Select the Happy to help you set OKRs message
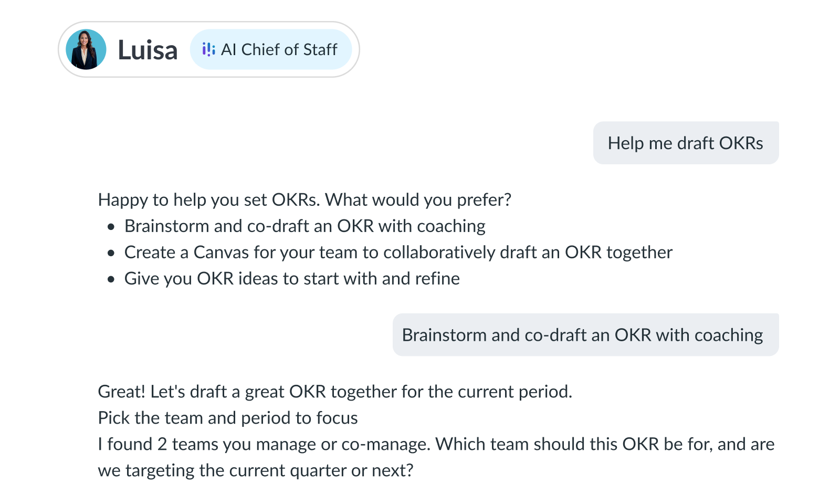Image resolution: width=840 pixels, height=504 pixels. tap(304, 199)
